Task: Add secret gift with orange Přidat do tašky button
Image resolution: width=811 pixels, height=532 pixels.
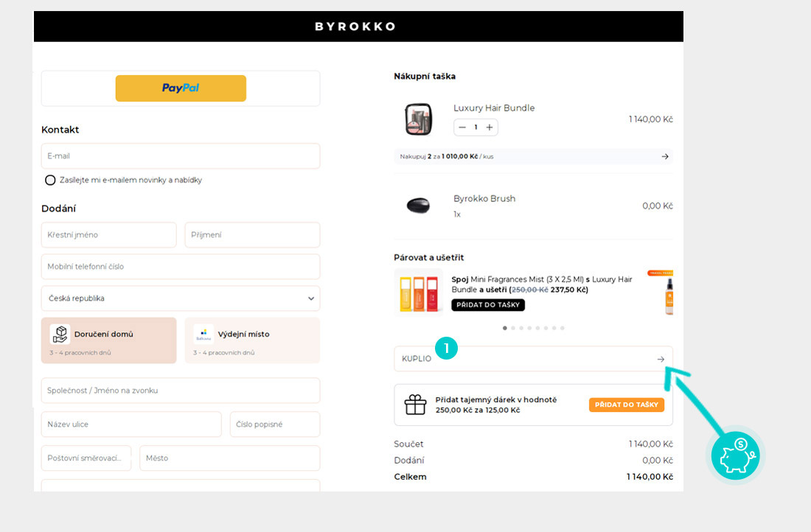Action: (626, 405)
